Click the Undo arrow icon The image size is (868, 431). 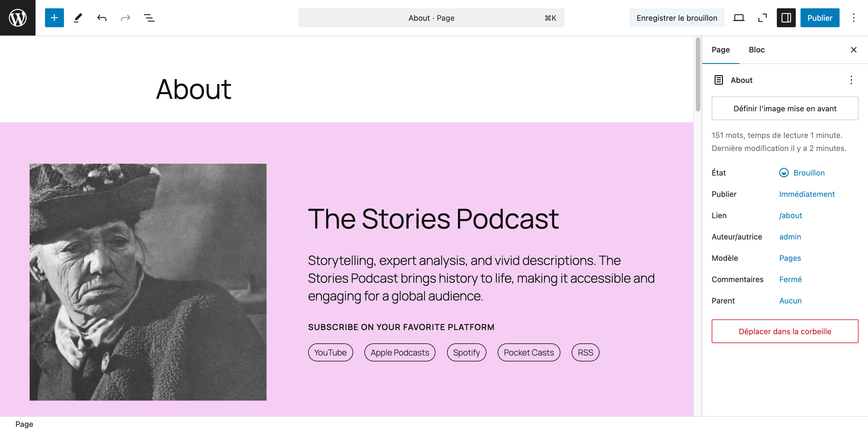(102, 18)
